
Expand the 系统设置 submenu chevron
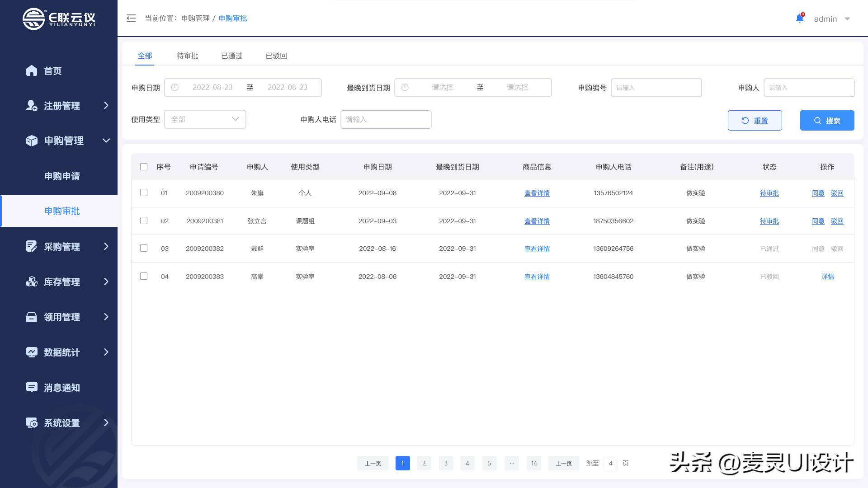click(x=106, y=422)
